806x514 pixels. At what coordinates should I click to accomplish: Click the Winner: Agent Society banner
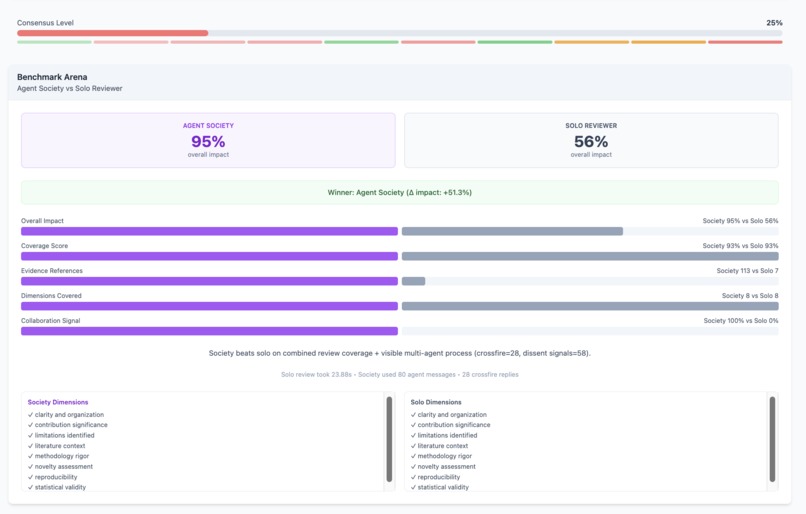click(399, 192)
